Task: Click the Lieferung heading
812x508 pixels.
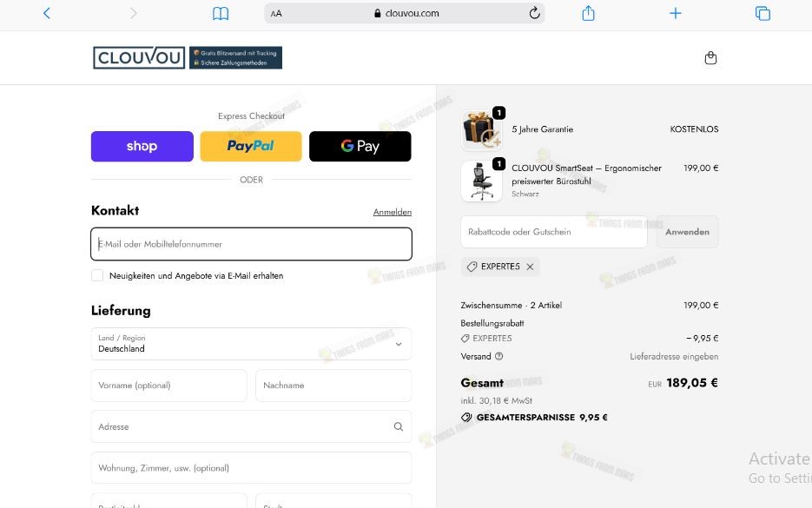Action: click(121, 310)
